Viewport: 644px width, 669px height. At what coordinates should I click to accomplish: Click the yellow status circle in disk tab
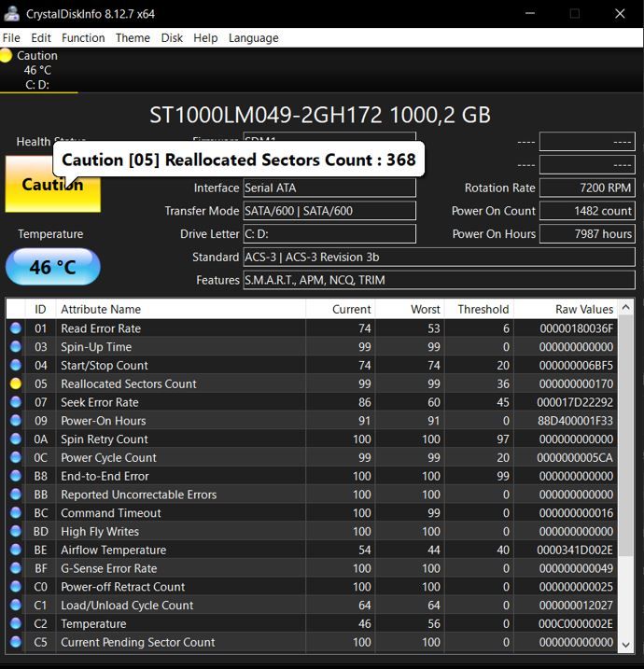pyautogui.click(x=6, y=56)
